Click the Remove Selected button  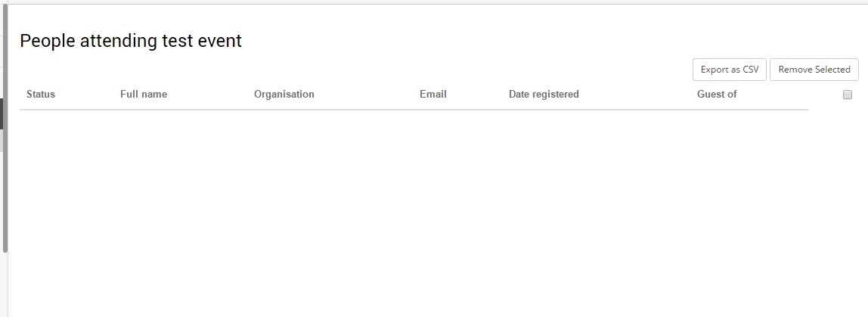tap(814, 70)
